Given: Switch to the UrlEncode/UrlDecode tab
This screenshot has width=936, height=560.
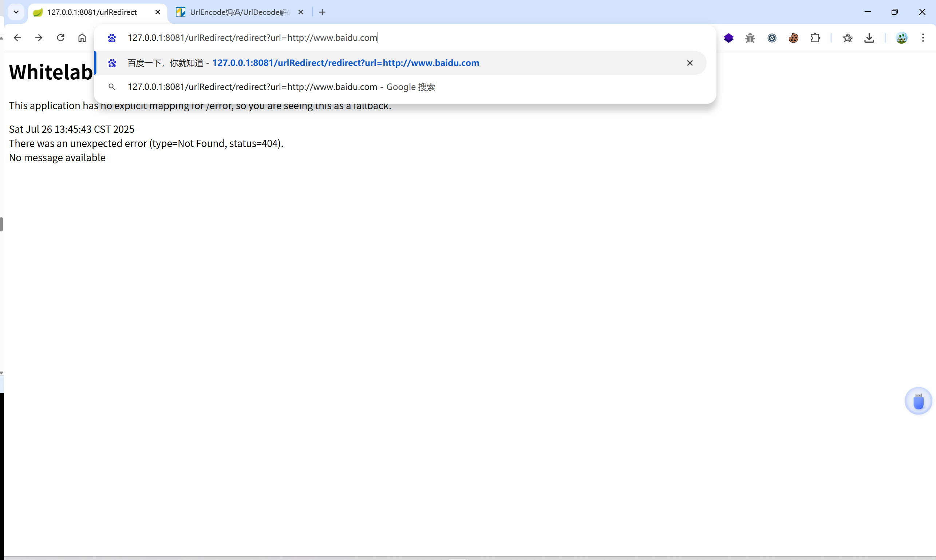Looking at the screenshot, I should pyautogui.click(x=240, y=12).
